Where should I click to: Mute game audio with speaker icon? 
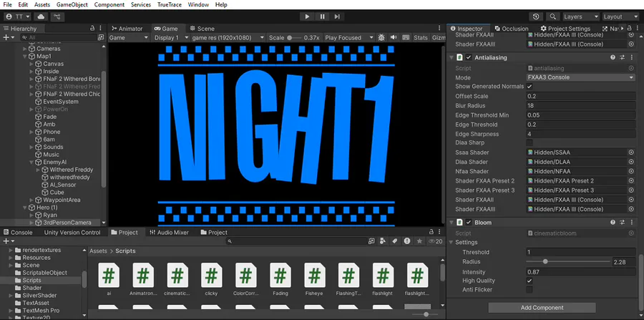click(x=394, y=37)
